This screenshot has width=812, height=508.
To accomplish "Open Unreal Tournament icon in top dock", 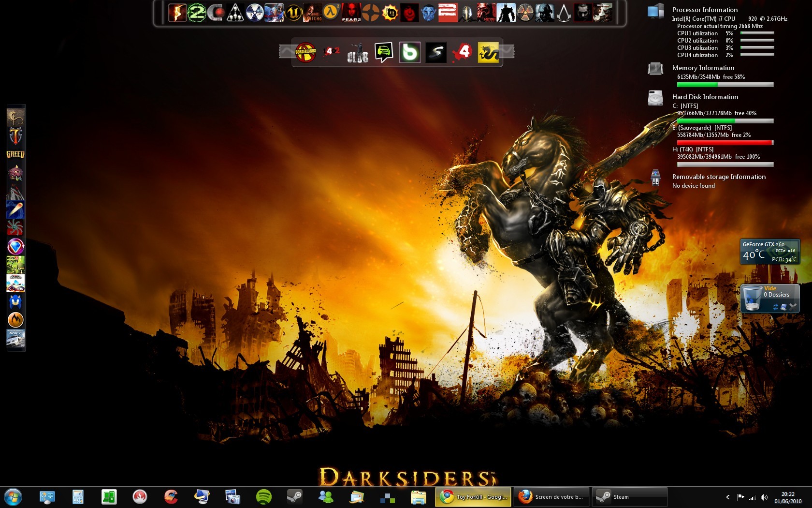I will pos(293,13).
